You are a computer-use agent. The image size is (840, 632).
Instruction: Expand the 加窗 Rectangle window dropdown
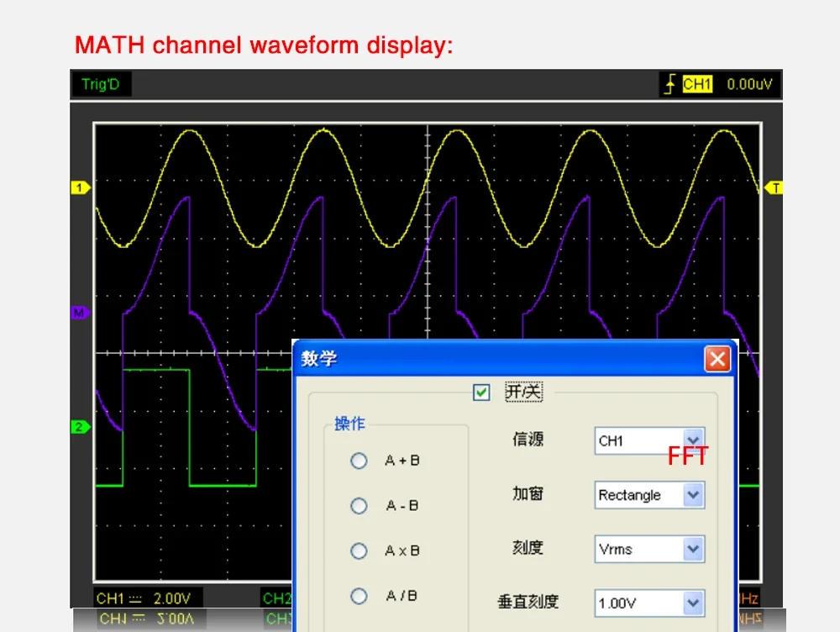(x=692, y=495)
